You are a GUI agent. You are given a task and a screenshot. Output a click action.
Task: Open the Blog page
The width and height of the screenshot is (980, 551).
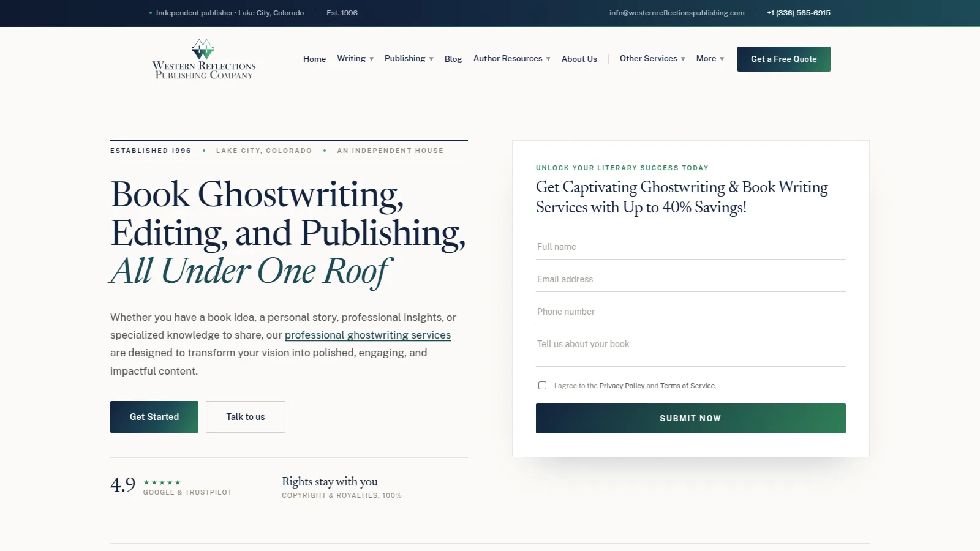point(453,59)
